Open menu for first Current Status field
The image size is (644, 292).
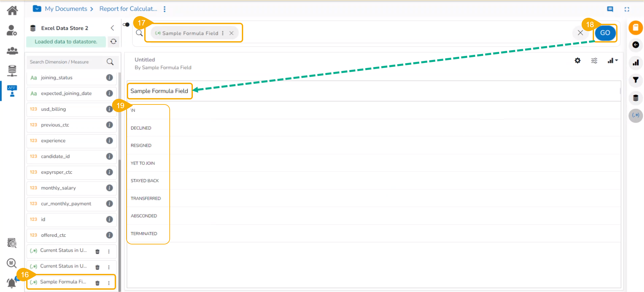(109, 251)
